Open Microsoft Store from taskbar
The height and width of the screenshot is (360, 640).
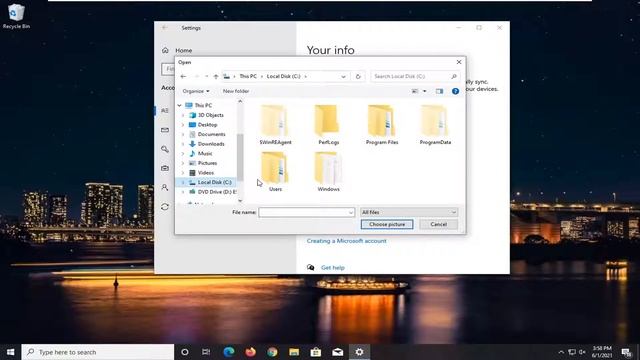tap(316, 352)
